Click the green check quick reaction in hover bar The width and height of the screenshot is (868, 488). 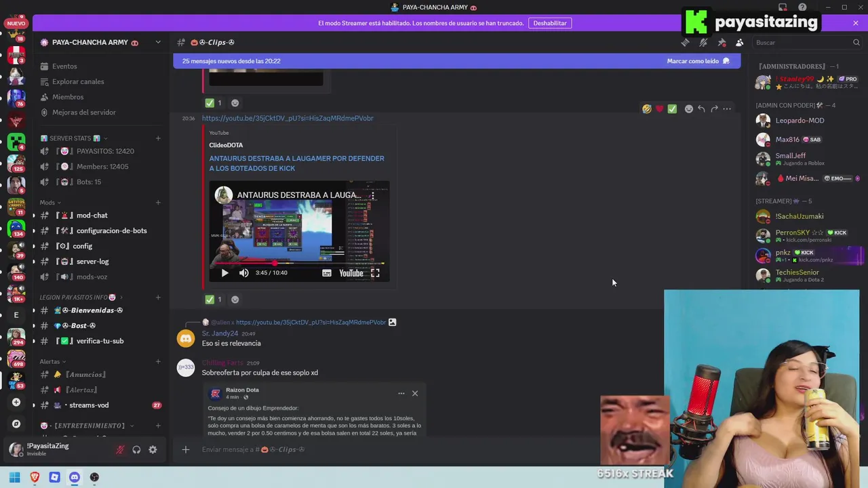(672, 108)
